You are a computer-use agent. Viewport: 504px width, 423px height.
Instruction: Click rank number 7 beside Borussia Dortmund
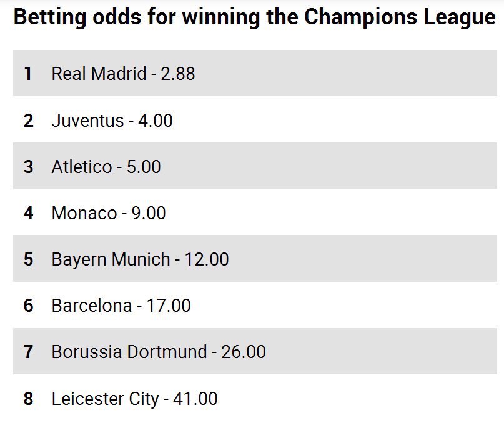[x=28, y=352]
